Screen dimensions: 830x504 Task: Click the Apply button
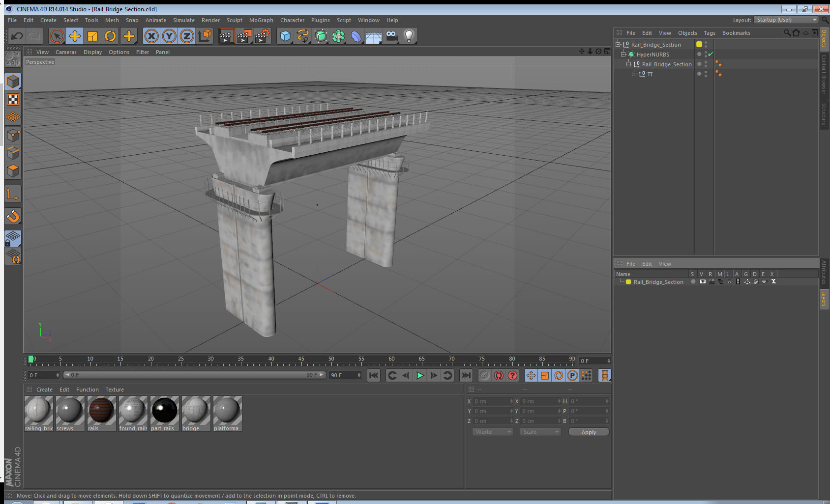click(x=589, y=432)
